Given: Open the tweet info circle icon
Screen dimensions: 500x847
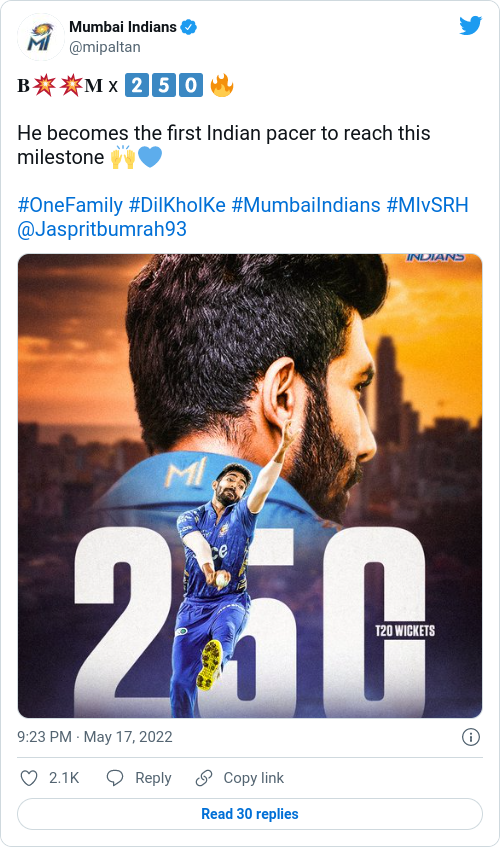Looking at the screenshot, I should click(471, 737).
